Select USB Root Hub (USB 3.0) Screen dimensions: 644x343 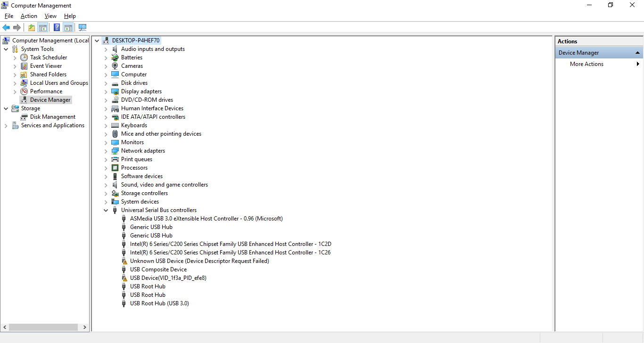click(x=159, y=303)
